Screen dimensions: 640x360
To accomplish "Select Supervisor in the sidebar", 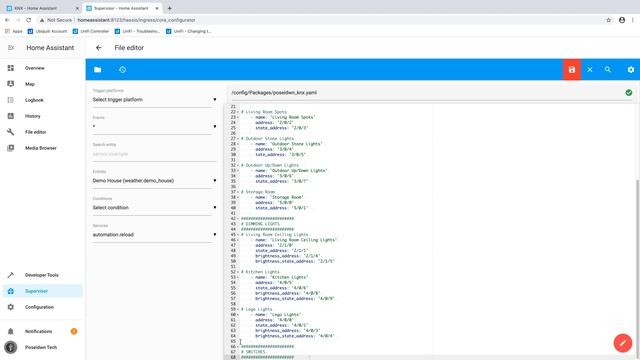I will tap(42, 291).
